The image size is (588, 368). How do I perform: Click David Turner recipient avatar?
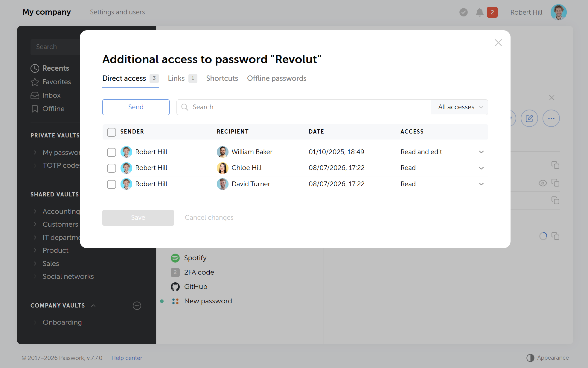click(222, 184)
